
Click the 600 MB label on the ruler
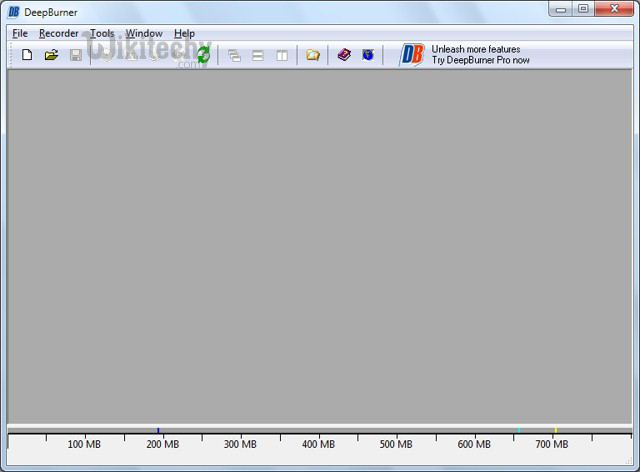coord(474,444)
